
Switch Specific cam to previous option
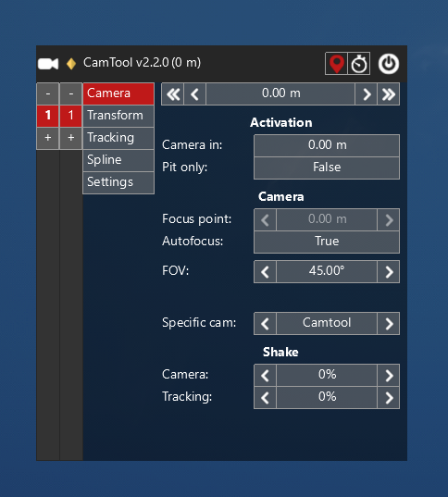(x=265, y=324)
